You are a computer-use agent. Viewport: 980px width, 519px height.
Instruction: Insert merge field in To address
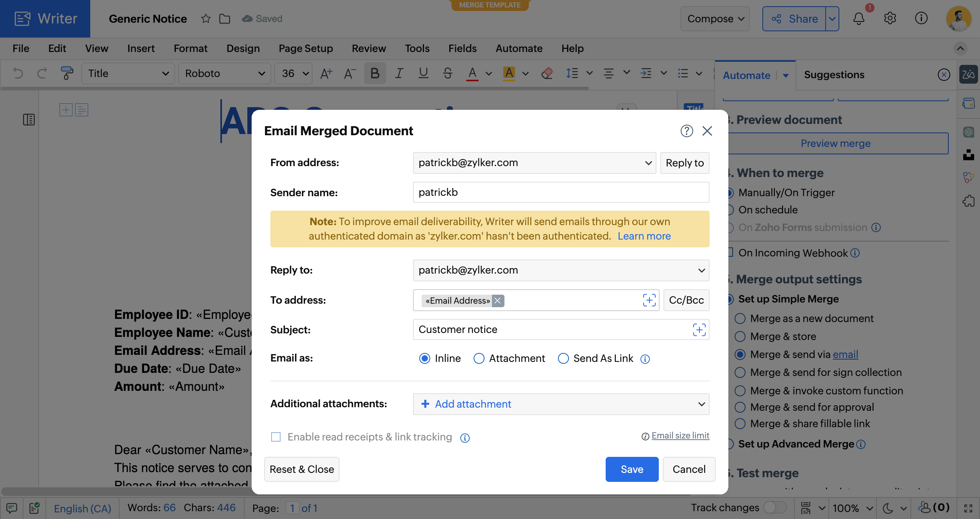[649, 300]
